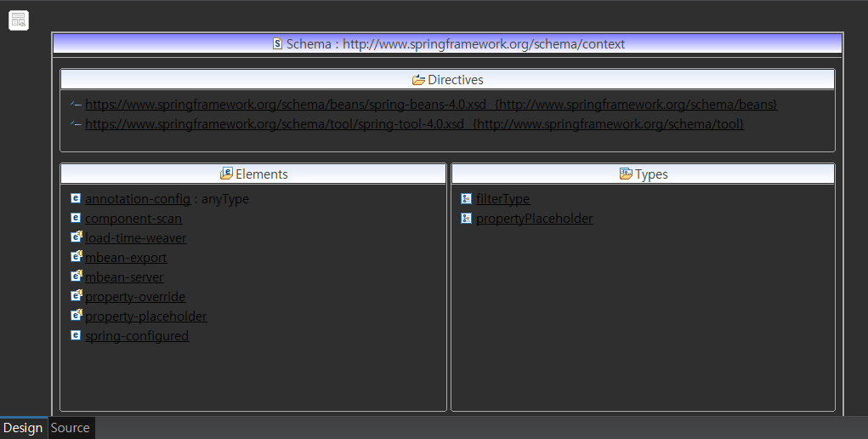
Task: Open the spring-beans-4.0.xsd import link
Action: [431, 104]
